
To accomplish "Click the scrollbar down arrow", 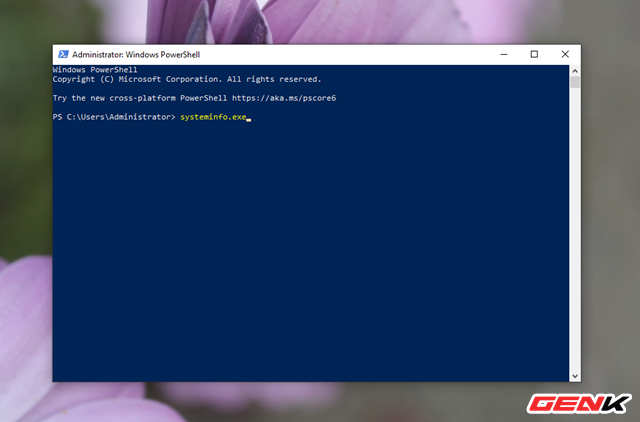I will pyautogui.click(x=575, y=376).
